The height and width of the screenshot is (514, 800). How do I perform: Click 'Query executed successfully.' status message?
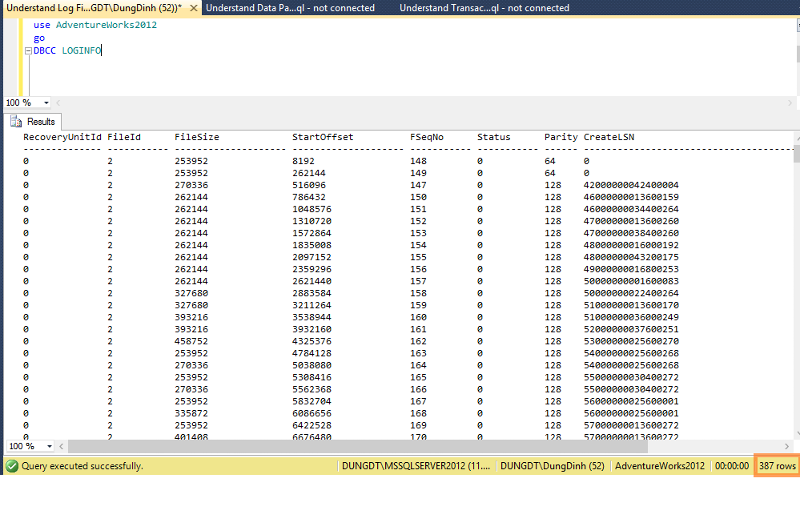[x=82, y=466]
